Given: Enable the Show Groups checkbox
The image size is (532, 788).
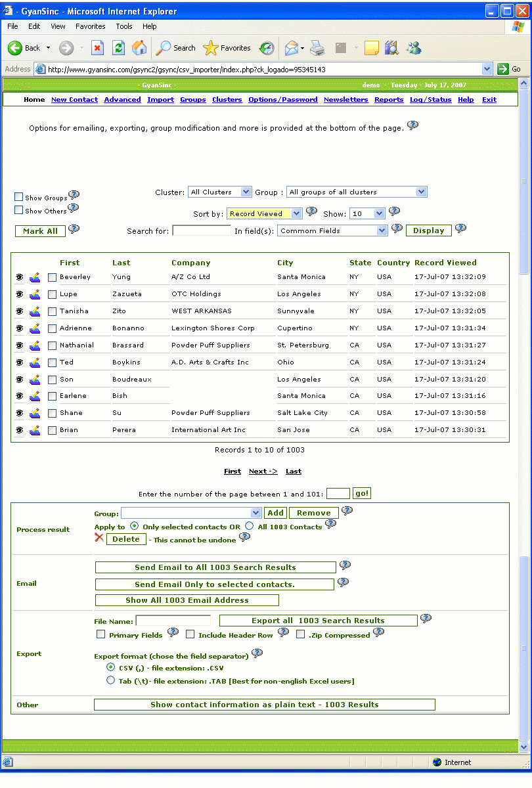Looking at the screenshot, I should click(x=19, y=197).
